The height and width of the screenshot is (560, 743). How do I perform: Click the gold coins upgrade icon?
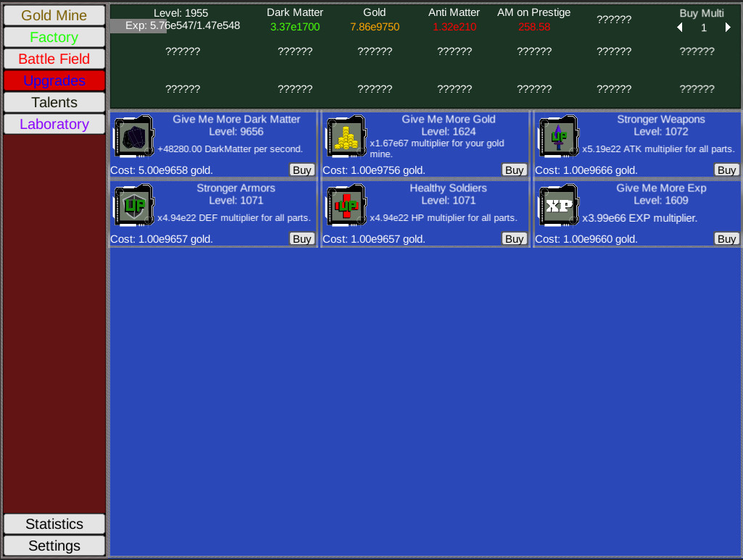346,137
